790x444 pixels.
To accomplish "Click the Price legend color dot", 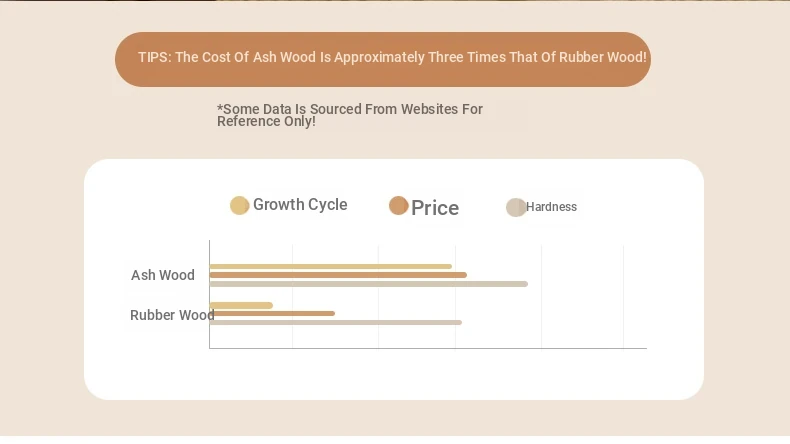I will tap(398, 206).
